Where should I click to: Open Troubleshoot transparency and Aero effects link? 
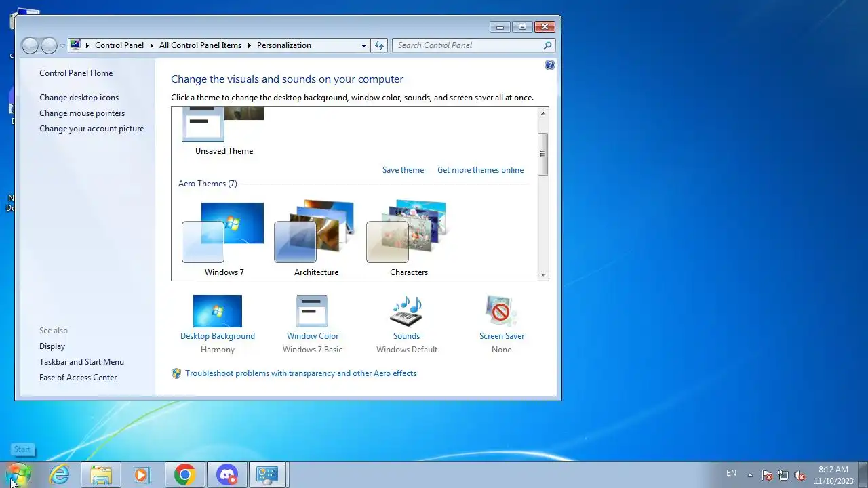pyautogui.click(x=300, y=373)
